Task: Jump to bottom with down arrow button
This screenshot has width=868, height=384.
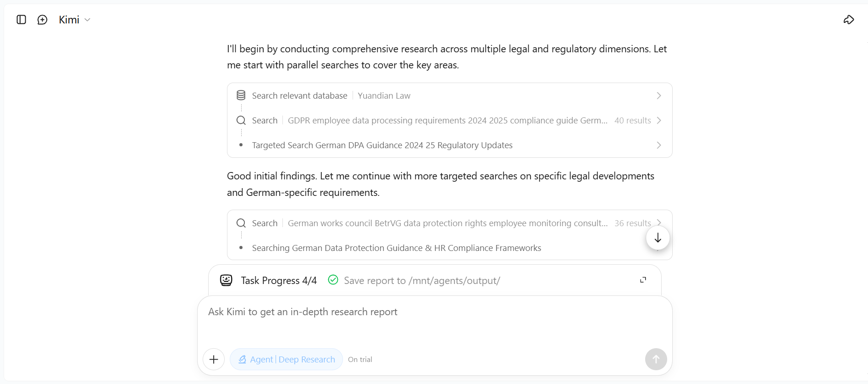Action: (x=658, y=238)
